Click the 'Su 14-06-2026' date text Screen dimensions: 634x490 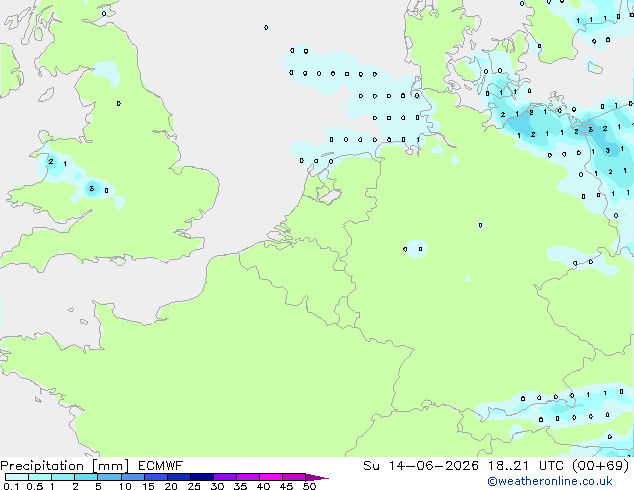pos(421,466)
